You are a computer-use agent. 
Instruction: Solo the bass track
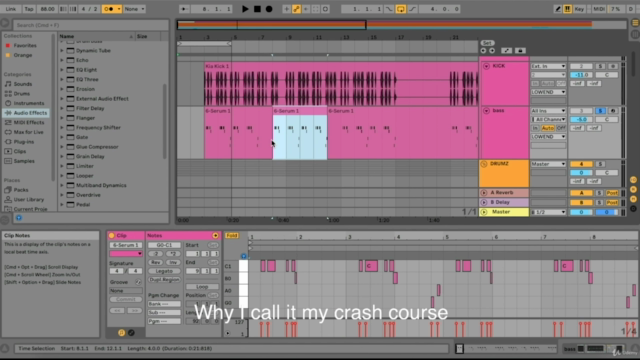click(600, 111)
